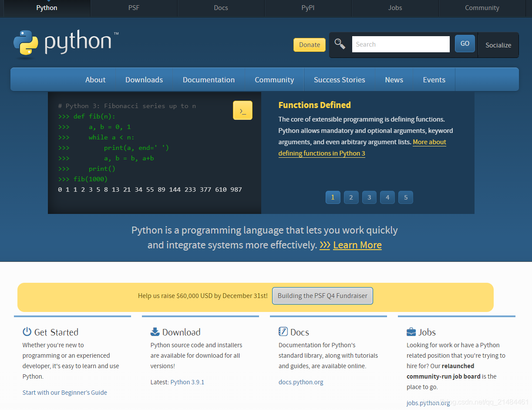Viewport: 532px width, 410px height.
Task: Click Building the PSF Q4 Fundraiser button
Action: click(323, 296)
